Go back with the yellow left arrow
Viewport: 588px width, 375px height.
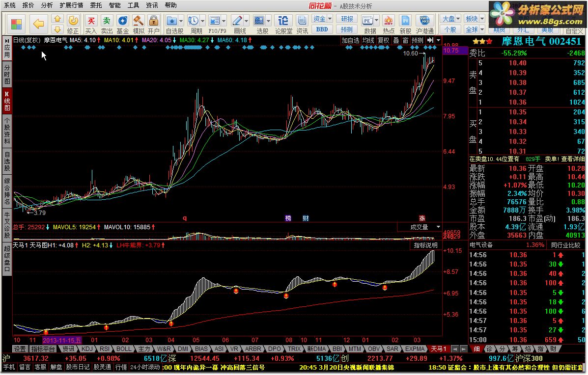pyautogui.click(x=39, y=24)
